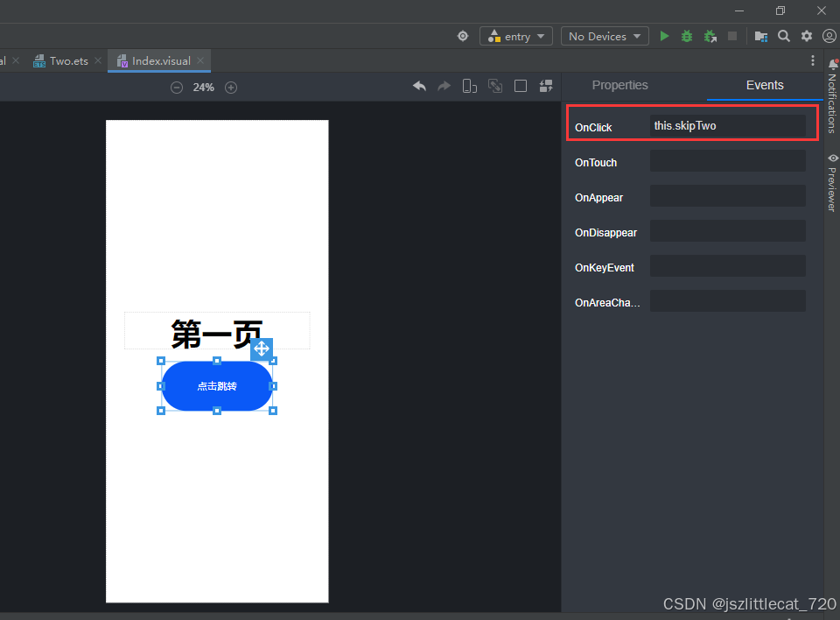Viewport: 840px width, 620px height.
Task: Close the Index.visual tab
Action: coord(201,61)
